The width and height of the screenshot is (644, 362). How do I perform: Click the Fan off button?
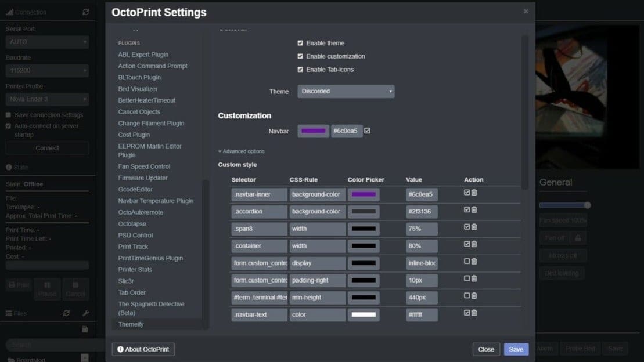tap(555, 238)
